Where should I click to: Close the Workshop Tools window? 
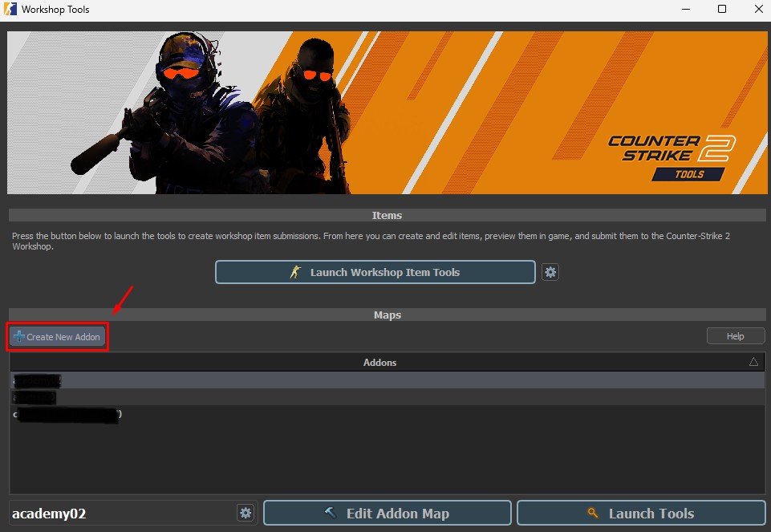[x=758, y=10]
